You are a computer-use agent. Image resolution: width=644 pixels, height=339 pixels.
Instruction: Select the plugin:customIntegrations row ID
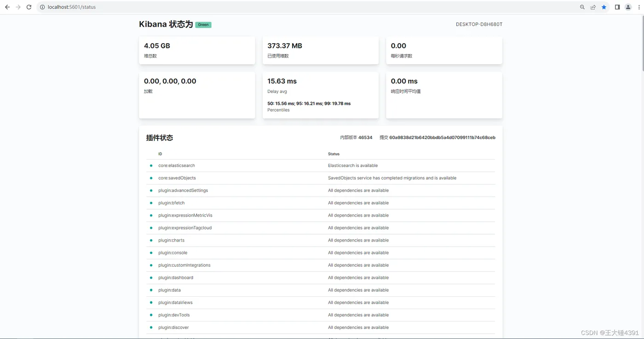(x=184, y=265)
